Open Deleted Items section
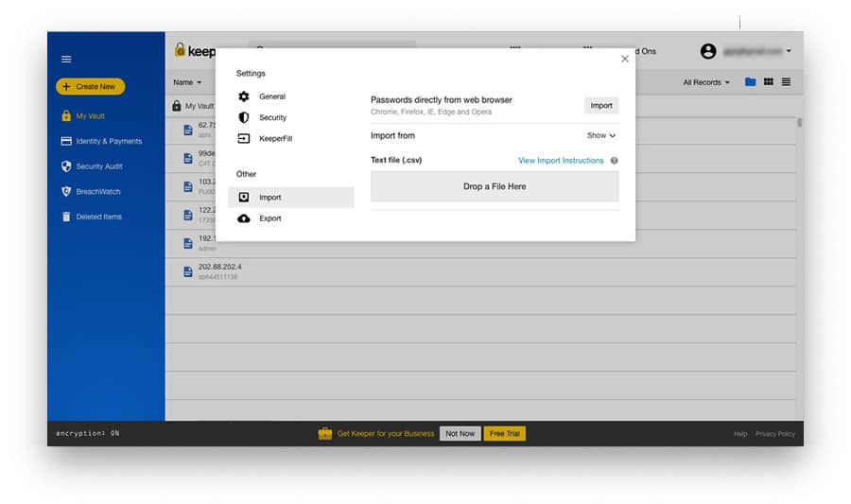This screenshot has height=504, width=851. tap(98, 217)
